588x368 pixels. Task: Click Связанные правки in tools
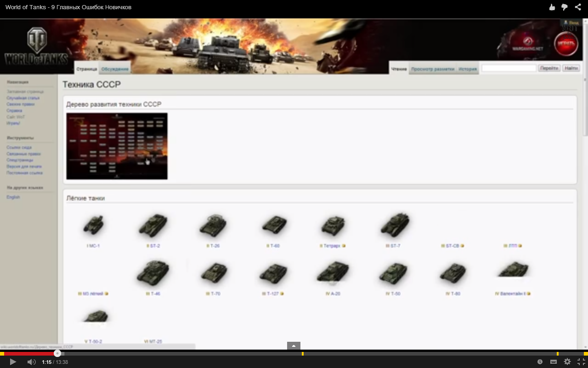pos(23,154)
